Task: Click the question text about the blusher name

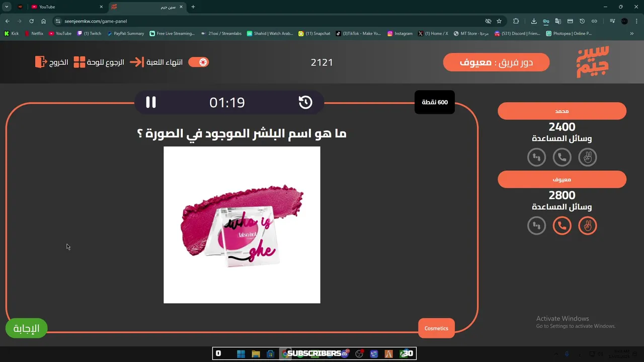Action: click(242, 134)
